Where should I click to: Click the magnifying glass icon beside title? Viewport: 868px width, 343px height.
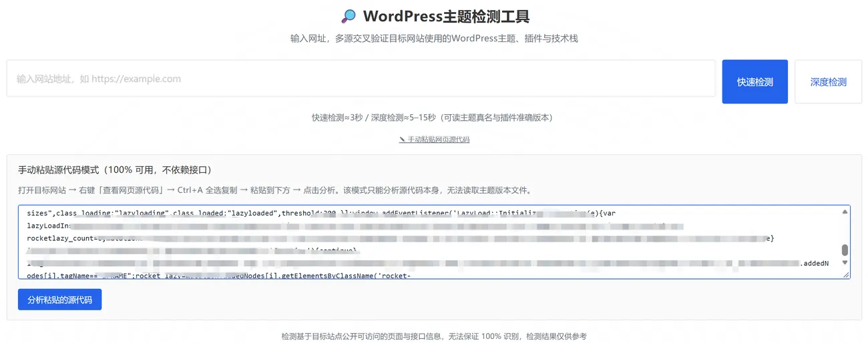tap(349, 17)
